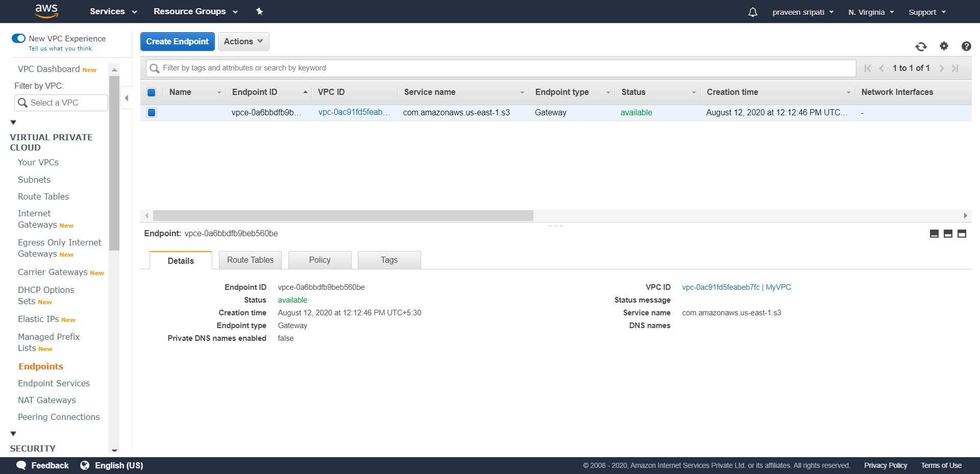The image size is (980, 474).
Task: Refresh the endpoints list
Action: tap(921, 46)
